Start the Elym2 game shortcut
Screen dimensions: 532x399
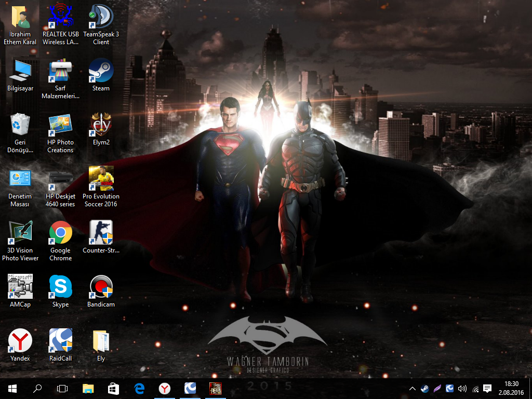(101, 129)
